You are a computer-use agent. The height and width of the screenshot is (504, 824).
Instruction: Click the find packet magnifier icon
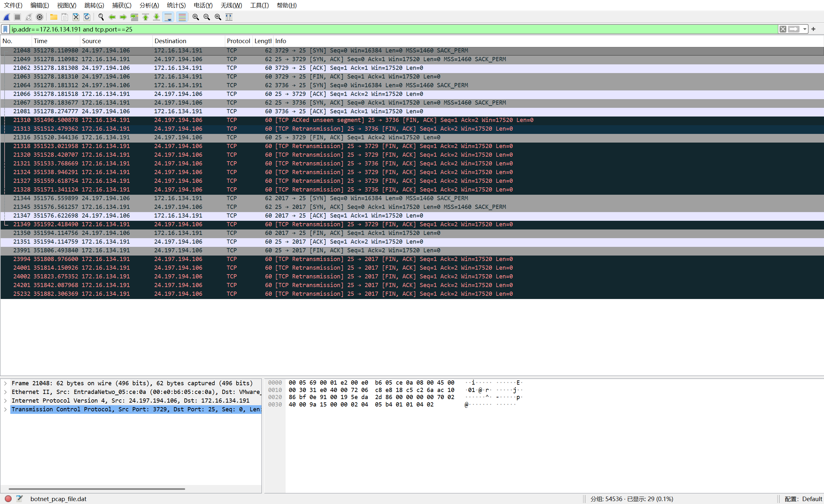[101, 17]
